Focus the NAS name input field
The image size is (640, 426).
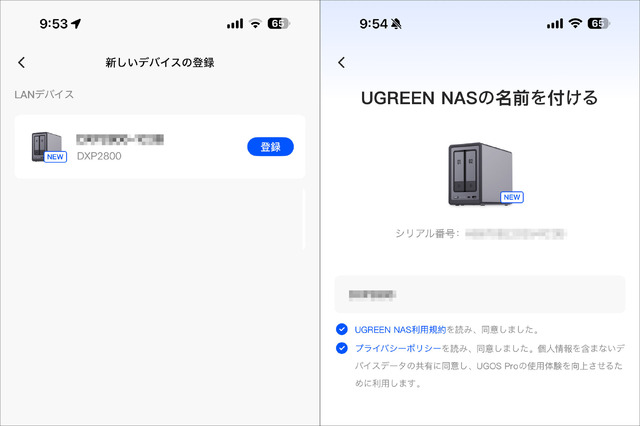480,294
